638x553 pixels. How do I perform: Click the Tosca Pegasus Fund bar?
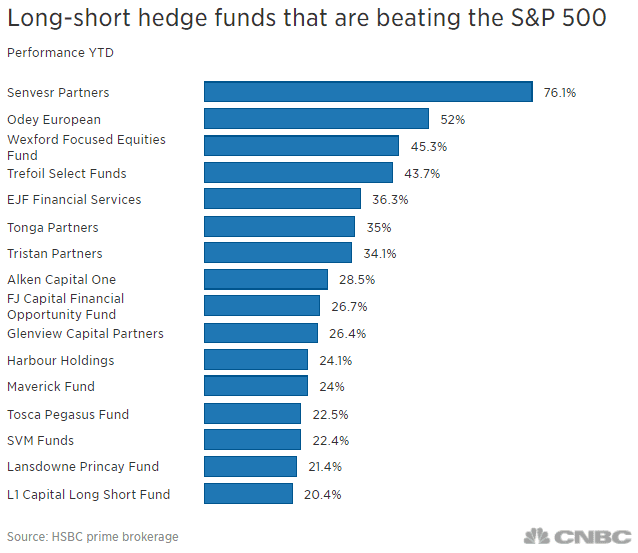(252, 414)
